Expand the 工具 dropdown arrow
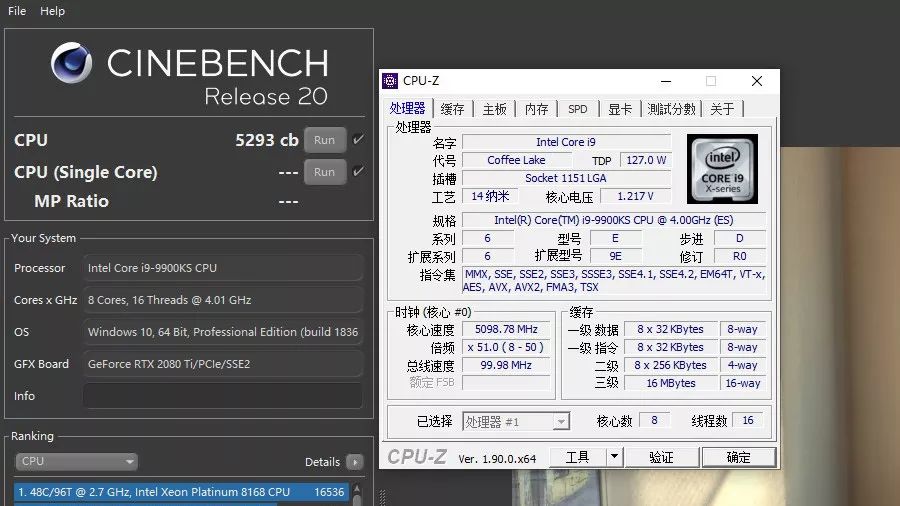This screenshot has width=900, height=506. point(614,457)
